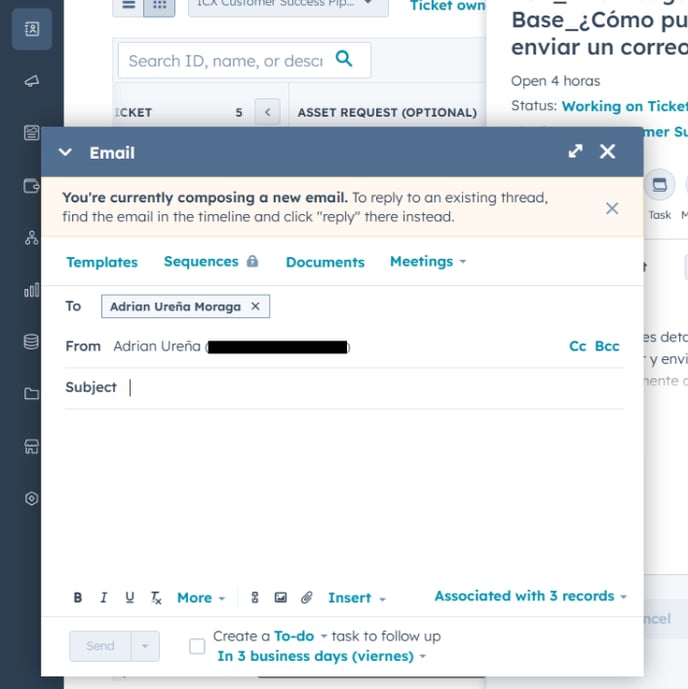Open the Marketplace store icon in the sidebar
Screen dimensions: 688x689
[x=32, y=446]
